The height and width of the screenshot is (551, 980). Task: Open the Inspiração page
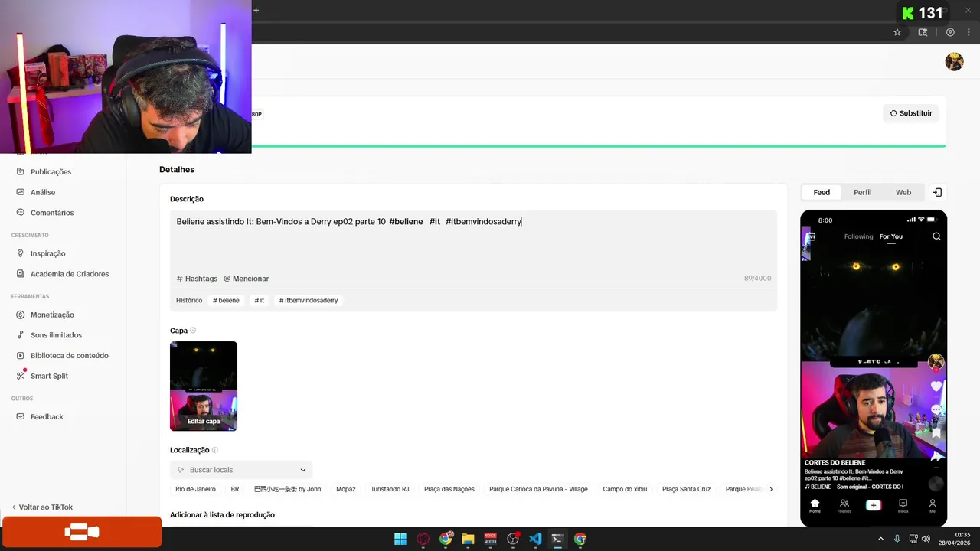[x=47, y=253]
